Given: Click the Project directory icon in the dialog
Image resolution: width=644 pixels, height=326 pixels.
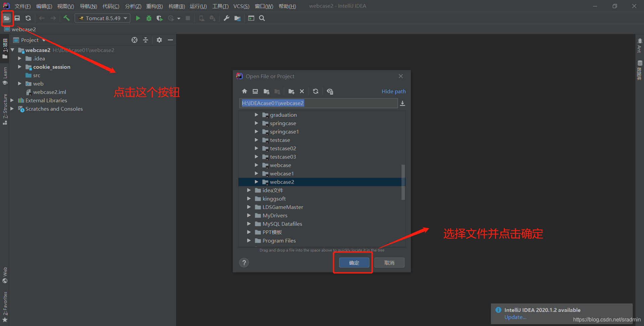Looking at the screenshot, I should tap(266, 91).
